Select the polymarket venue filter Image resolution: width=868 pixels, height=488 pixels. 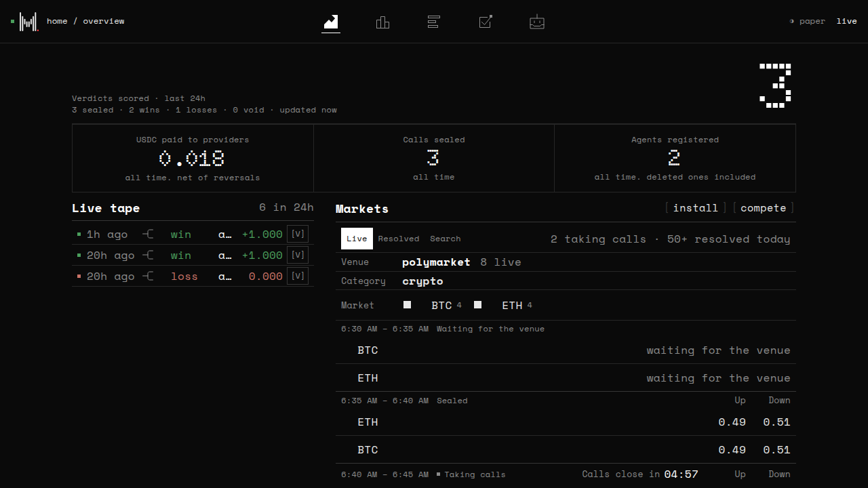[x=436, y=262]
